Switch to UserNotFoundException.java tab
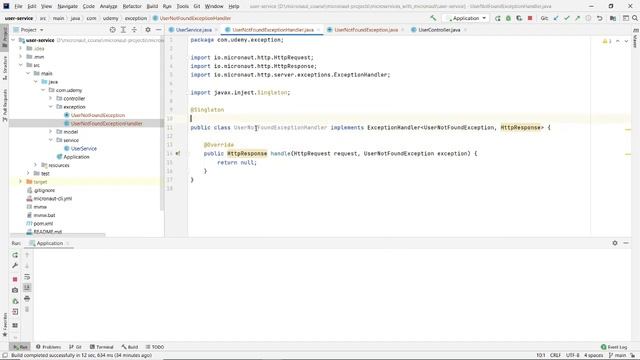This screenshot has width=640, height=360. [366, 30]
